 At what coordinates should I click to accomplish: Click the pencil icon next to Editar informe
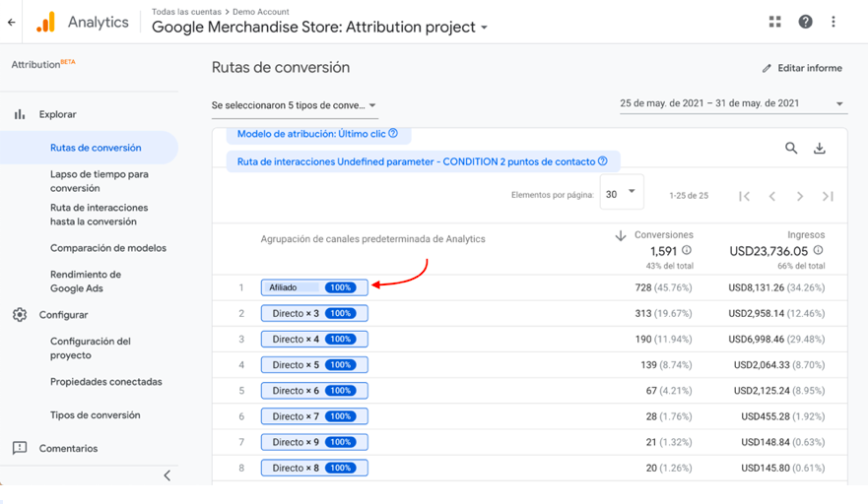tap(767, 69)
